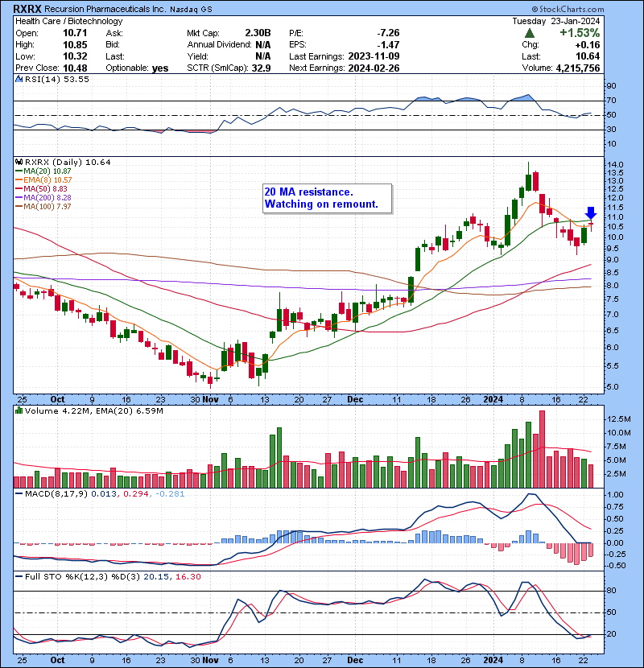Screen dimensions: 644x668
Task: Click the candlestick icon beside RXRX (Daily)
Action: click(x=19, y=163)
